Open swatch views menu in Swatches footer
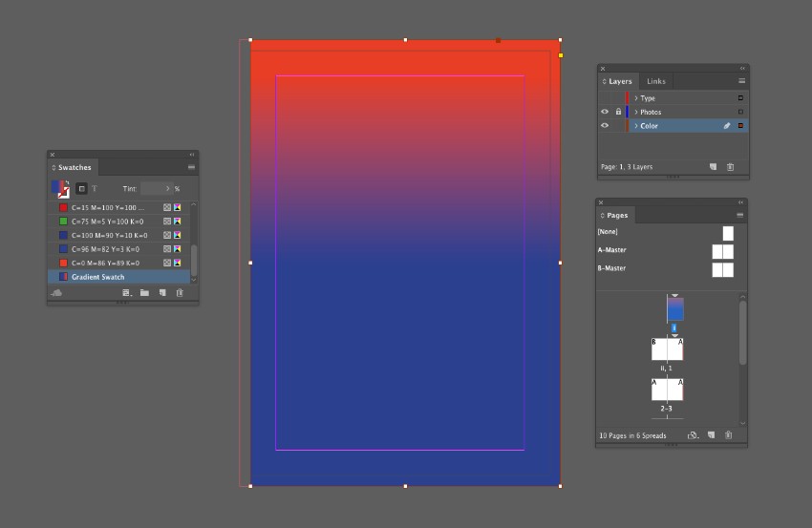This screenshot has width=812, height=528. click(x=127, y=293)
